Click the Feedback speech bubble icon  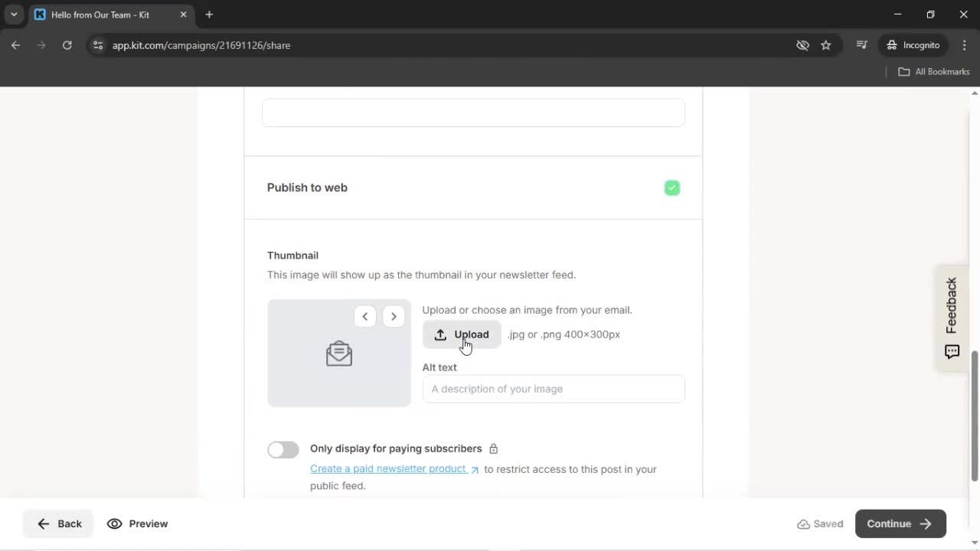[952, 351]
